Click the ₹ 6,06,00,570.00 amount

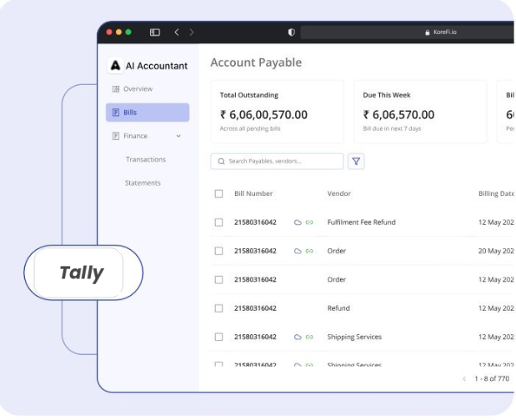(x=263, y=115)
